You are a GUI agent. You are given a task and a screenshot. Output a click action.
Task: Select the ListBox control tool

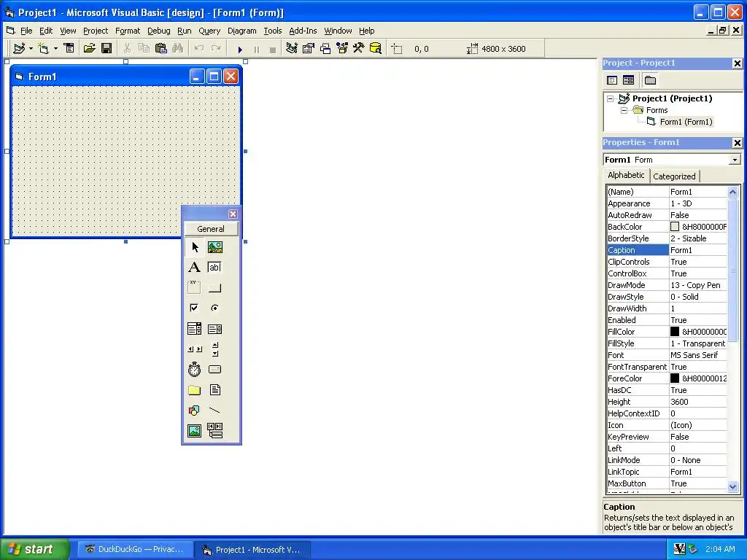point(215,329)
